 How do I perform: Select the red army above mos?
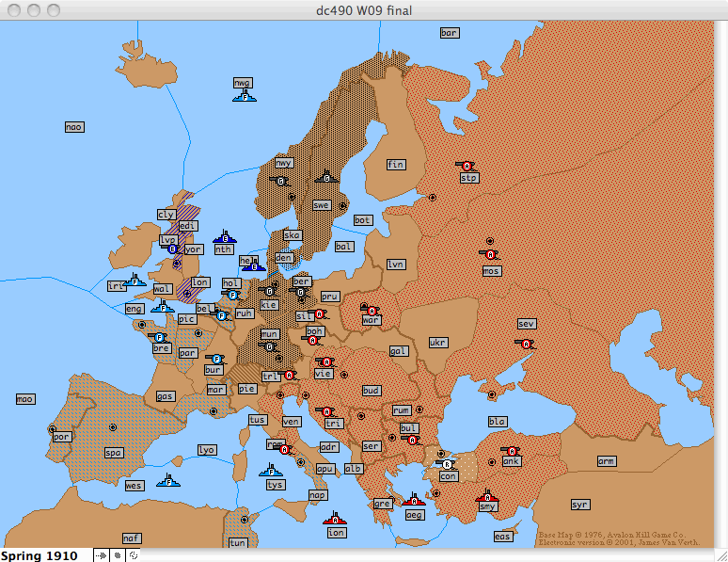pos(490,255)
